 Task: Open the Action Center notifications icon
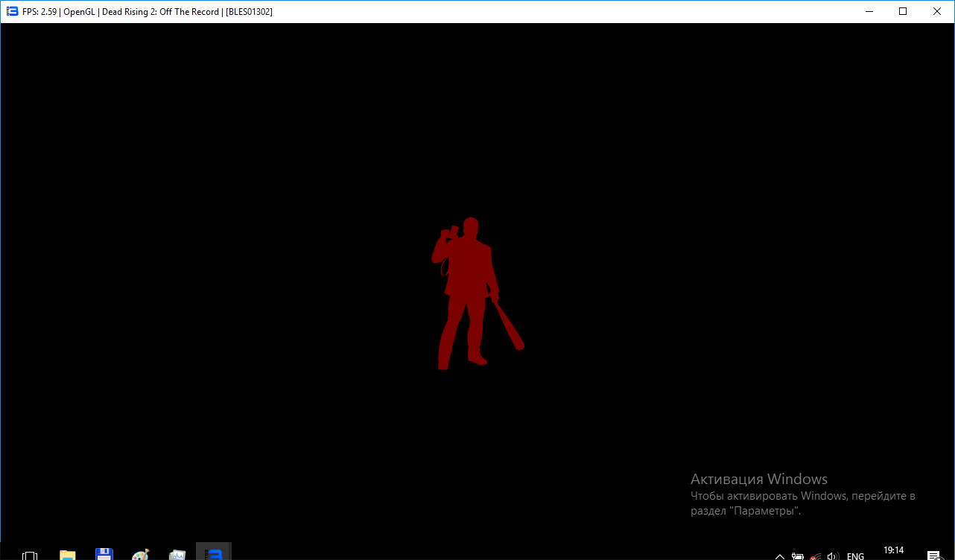tap(933, 556)
